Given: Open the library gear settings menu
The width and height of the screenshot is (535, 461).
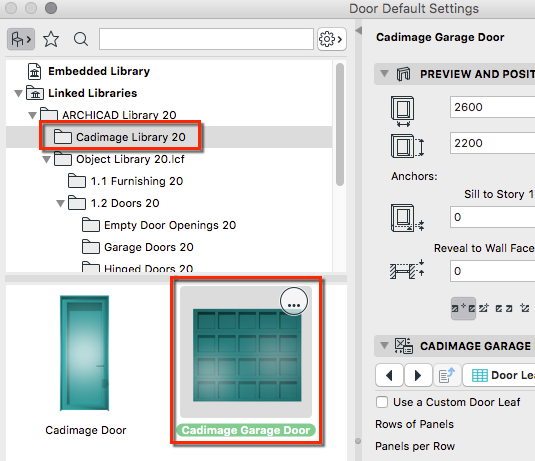Looking at the screenshot, I should pyautogui.click(x=332, y=39).
